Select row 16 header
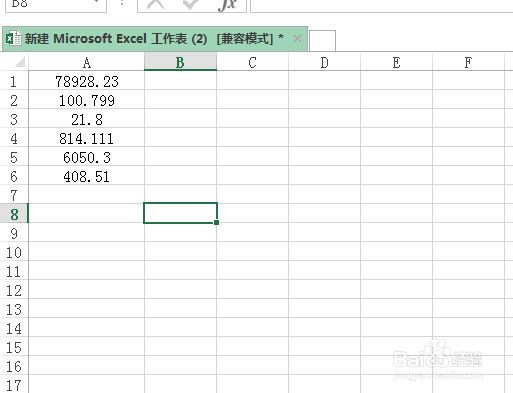The width and height of the screenshot is (513, 393). pyautogui.click(x=14, y=366)
